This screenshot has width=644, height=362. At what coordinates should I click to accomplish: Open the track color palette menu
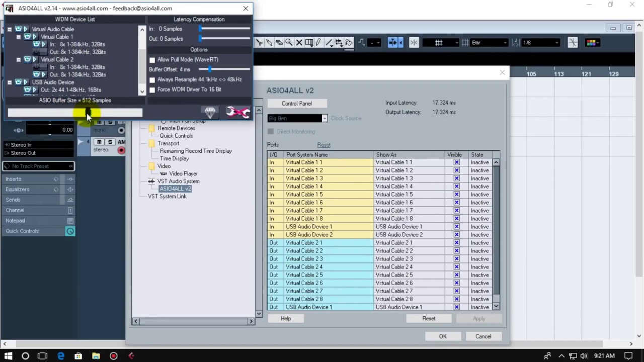[592, 43]
